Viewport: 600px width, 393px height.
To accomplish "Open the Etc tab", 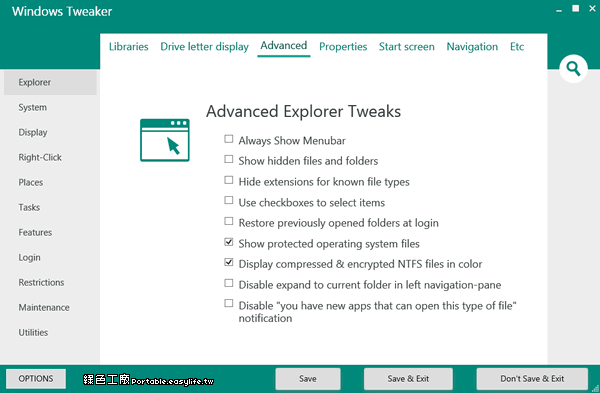I will pyautogui.click(x=517, y=47).
